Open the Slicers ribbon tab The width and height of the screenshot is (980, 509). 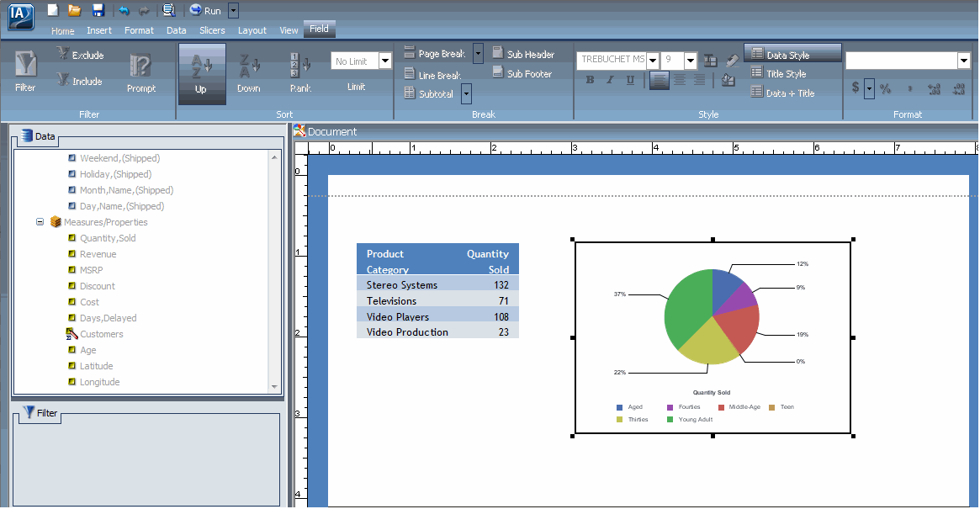212,30
